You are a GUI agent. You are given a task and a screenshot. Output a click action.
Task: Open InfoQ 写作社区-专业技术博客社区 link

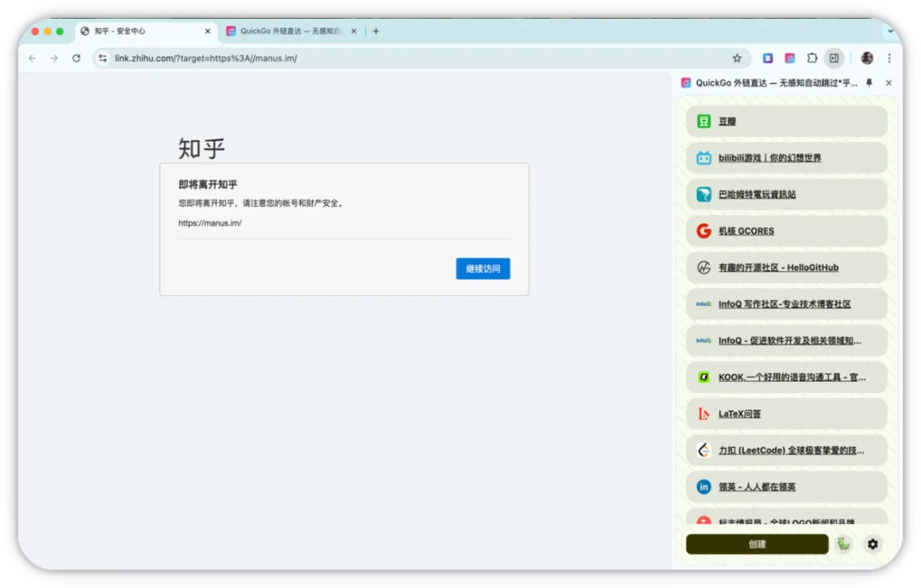tap(785, 304)
